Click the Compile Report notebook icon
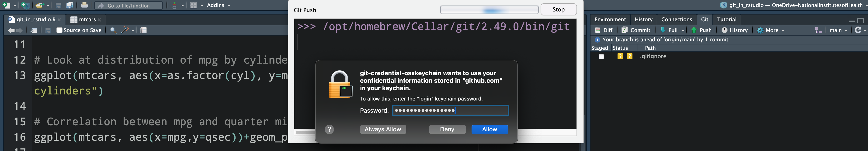Screen dimensions: 868x151 pyautogui.click(x=144, y=30)
